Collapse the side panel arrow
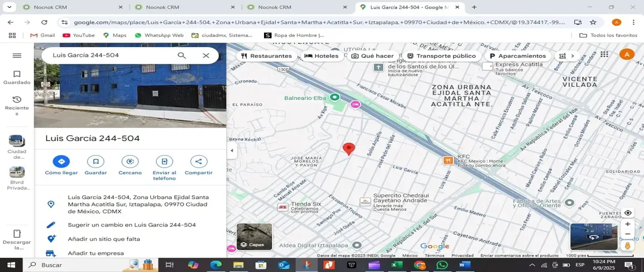 click(232, 151)
